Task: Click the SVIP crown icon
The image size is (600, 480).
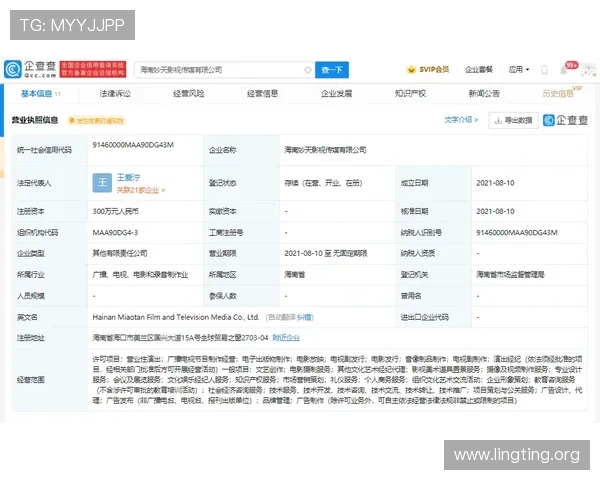Action: 411,70
